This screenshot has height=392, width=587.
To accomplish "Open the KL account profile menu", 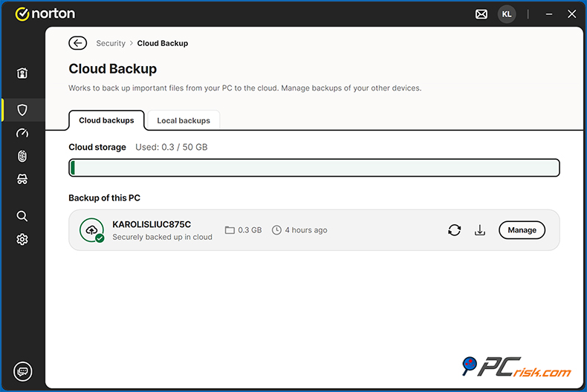I will (506, 14).
